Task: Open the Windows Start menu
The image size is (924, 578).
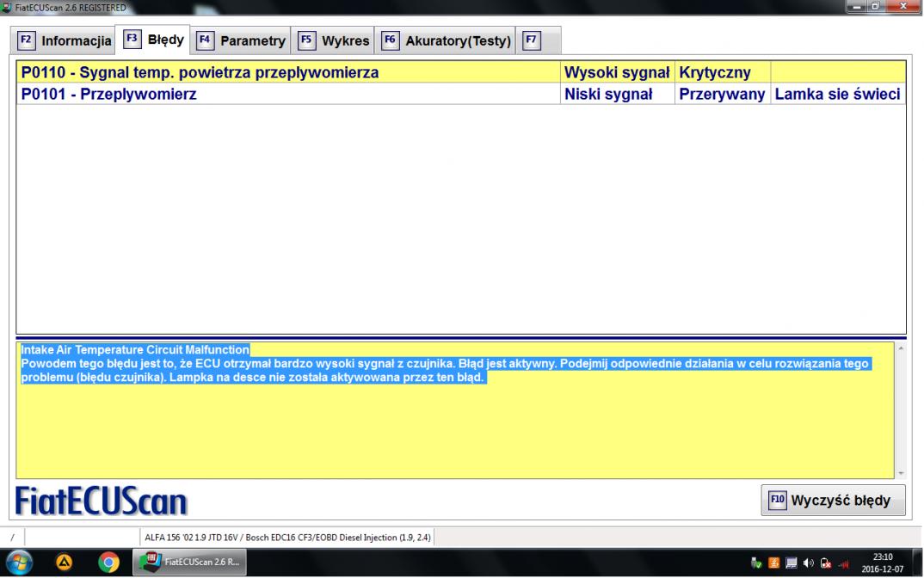Action: point(20,563)
